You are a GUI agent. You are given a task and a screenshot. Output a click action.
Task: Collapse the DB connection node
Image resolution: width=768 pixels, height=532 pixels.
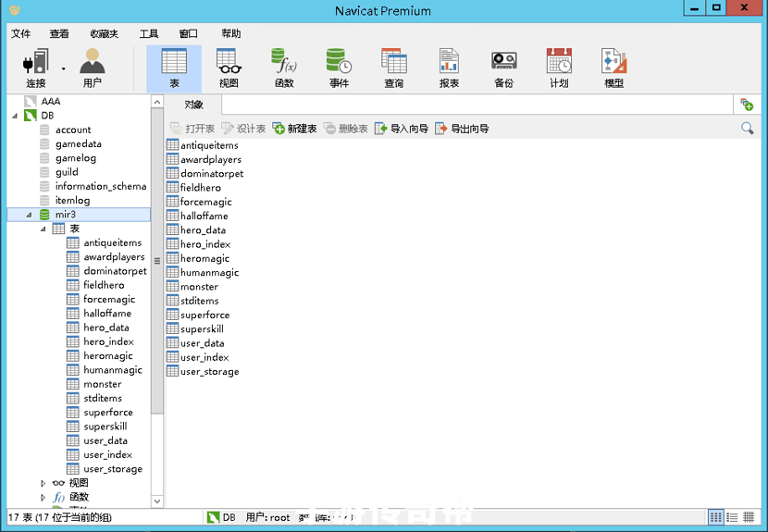pyautogui.click(x=15, y=116)
